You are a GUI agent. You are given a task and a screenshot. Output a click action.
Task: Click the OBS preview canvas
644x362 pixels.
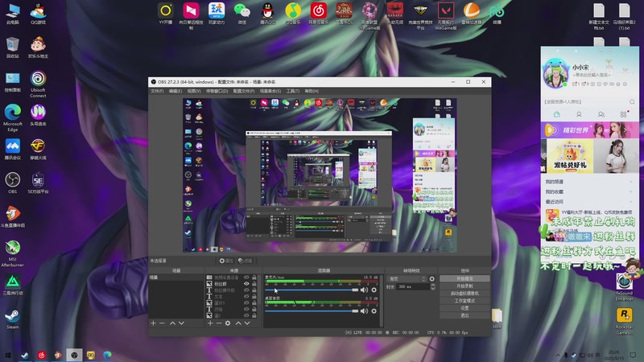[x=320, y=175]
